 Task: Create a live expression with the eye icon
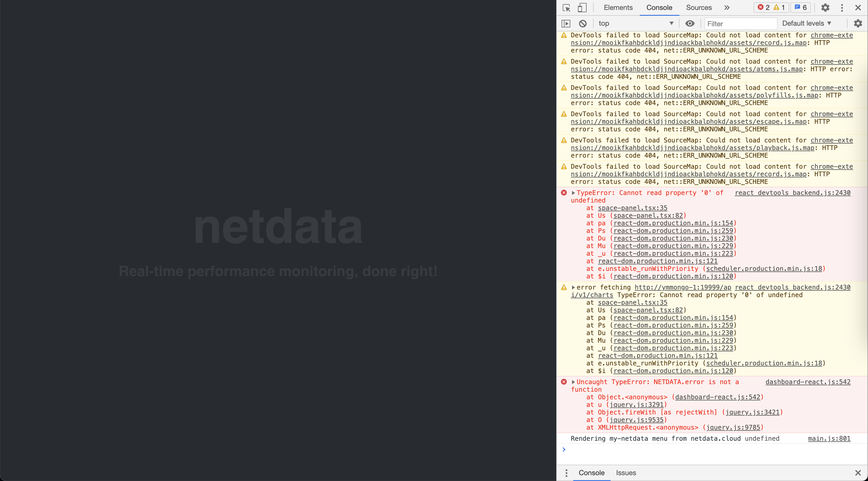point(690,23)
